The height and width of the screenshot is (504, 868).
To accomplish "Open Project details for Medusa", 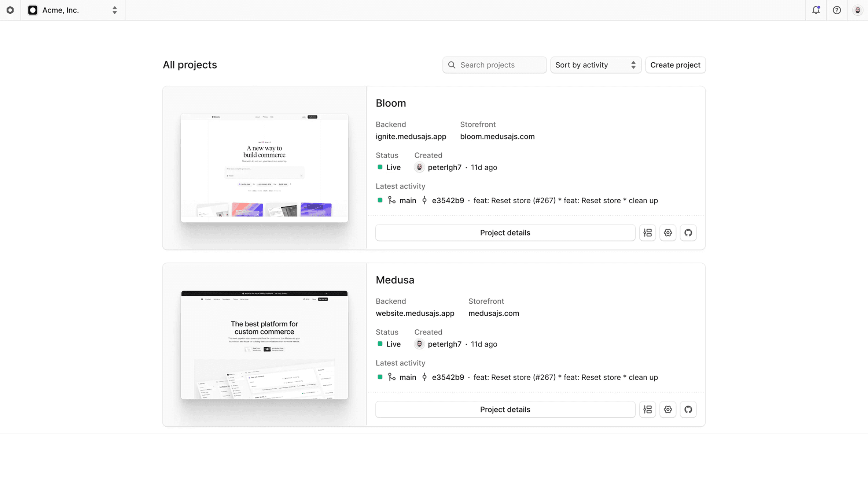I will coord(505,409).
